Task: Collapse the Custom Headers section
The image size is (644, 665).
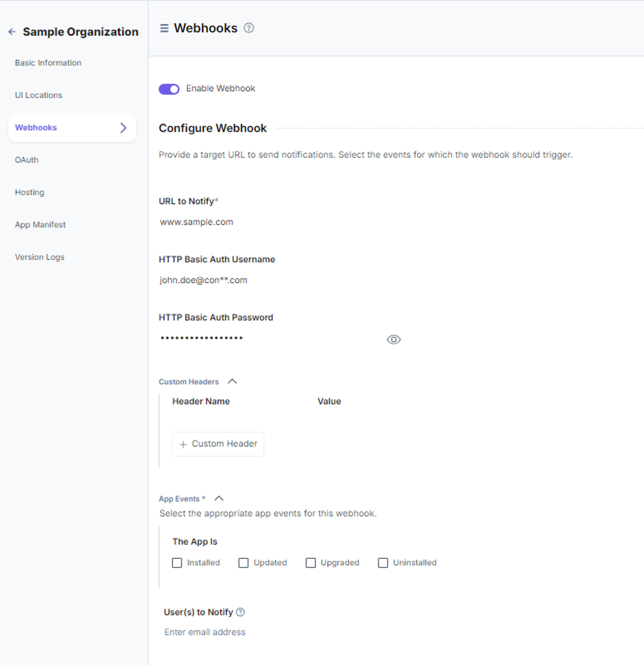Action: point(232,381)
